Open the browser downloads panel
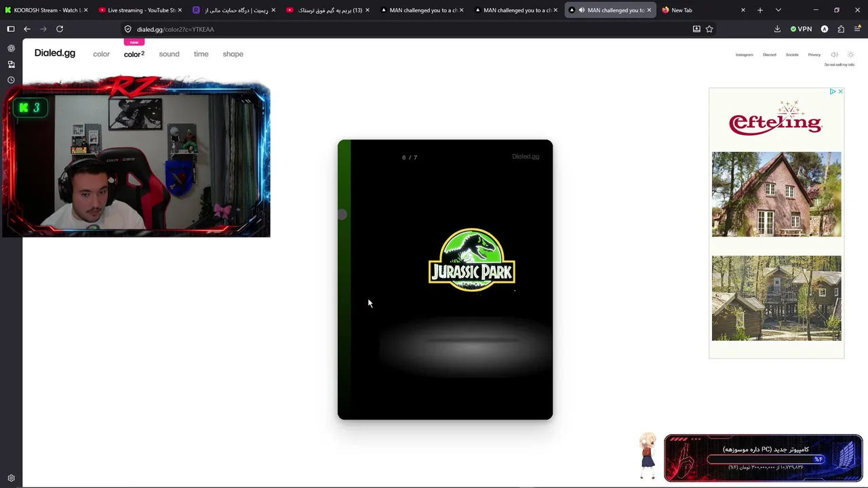 tap(777, 29)
